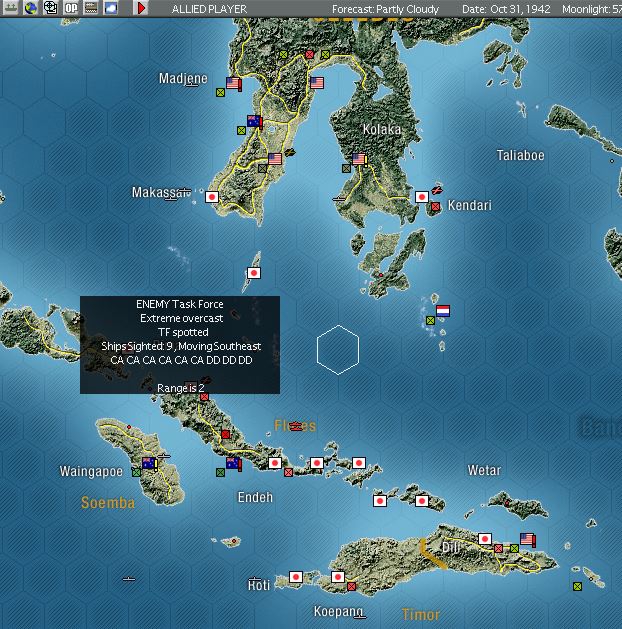This screenshot has height=629, width=622.
Task: Select the Japanese flag at Kendari
Action: pyautogui.click(x=421, y=197)
